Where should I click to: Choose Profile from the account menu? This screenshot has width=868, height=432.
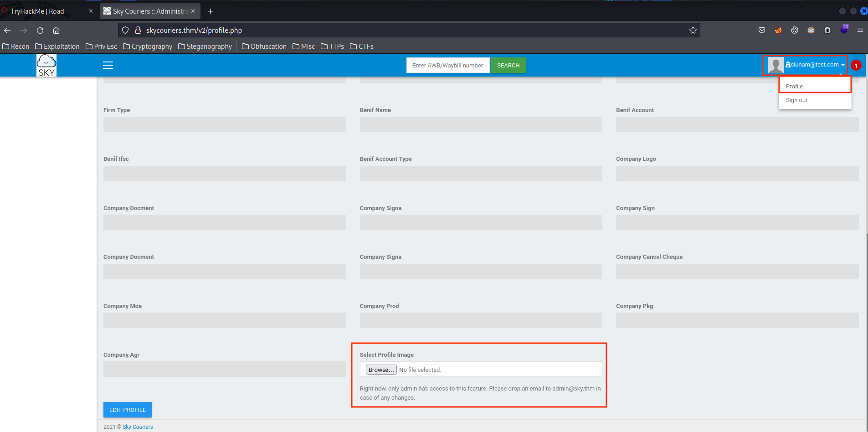pos(815,86)
